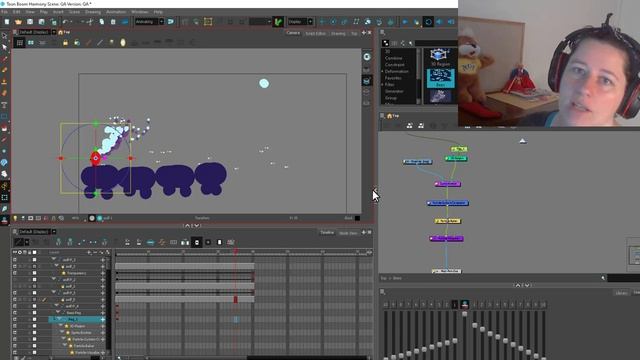
Task: Click the yellow selection frame toolbar icon
Action: point(208,22)
